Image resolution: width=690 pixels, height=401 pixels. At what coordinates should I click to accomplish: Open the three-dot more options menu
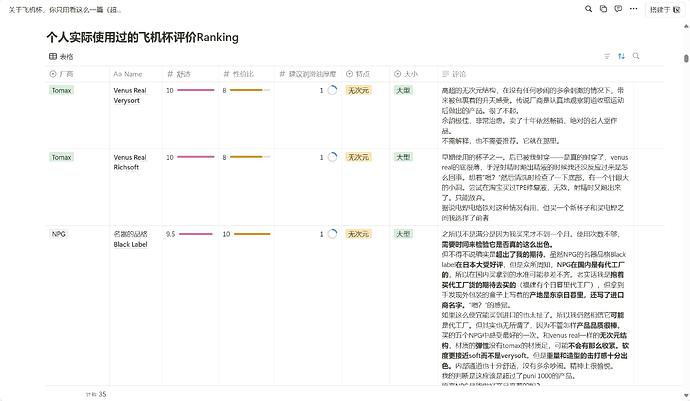click(633, 9)
